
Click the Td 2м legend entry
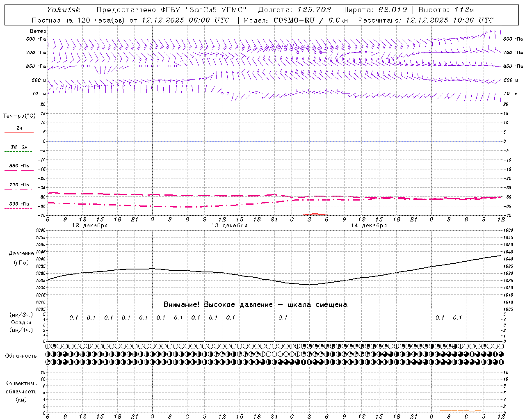click(x=19, y=147)
